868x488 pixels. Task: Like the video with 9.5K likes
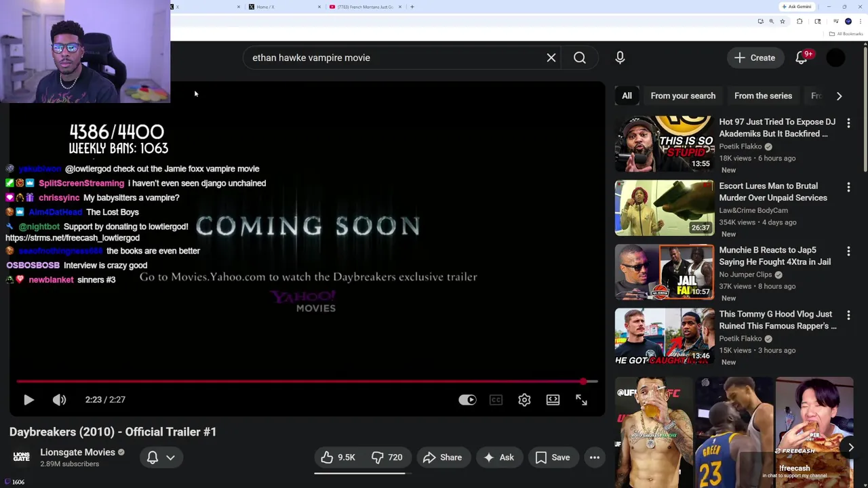coord(338,457)
